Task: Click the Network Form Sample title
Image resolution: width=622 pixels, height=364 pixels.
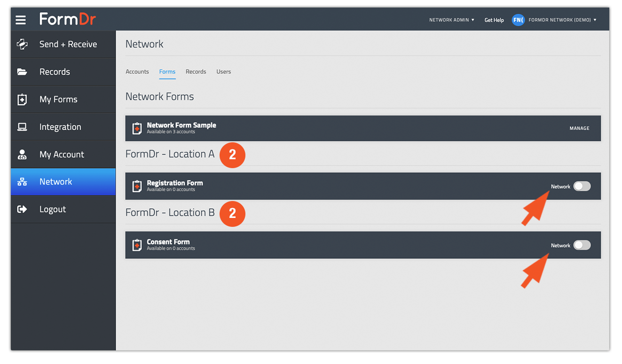Action: 181,125
